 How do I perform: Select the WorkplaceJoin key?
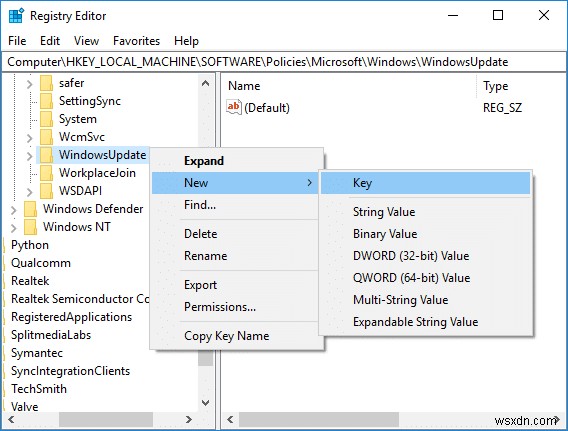coord(97,173)
